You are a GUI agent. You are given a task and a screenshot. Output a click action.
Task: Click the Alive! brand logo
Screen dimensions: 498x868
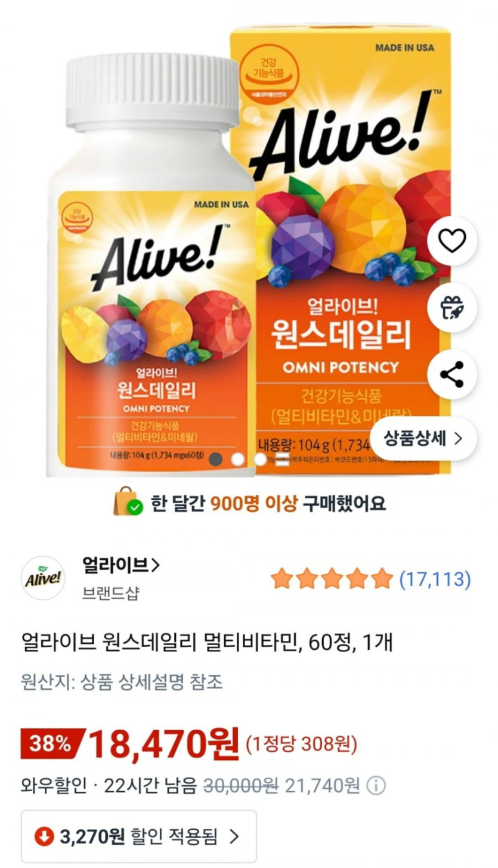tap(43, 578)
